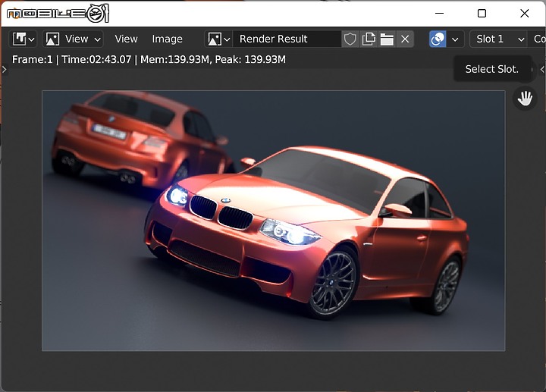Viewport: 546px width, 392px height.
Task: Open the View mode dropdown with image icon
Action: click(73, 39)
